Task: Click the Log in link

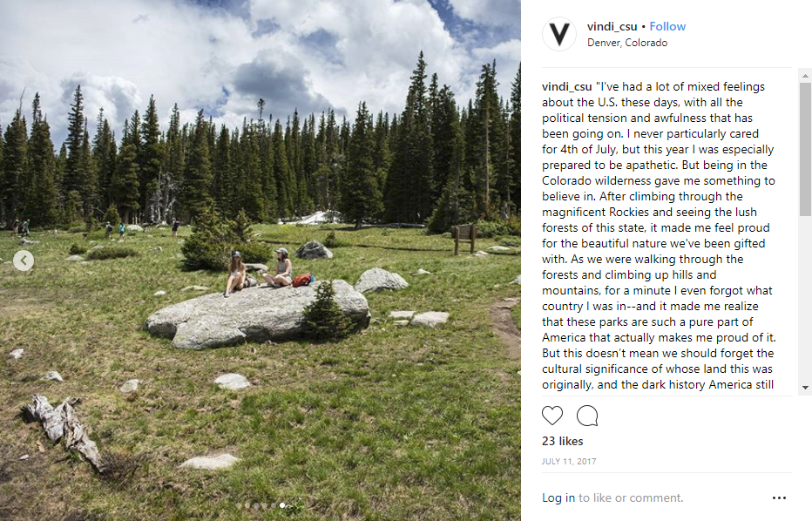Action: (558, 498)
